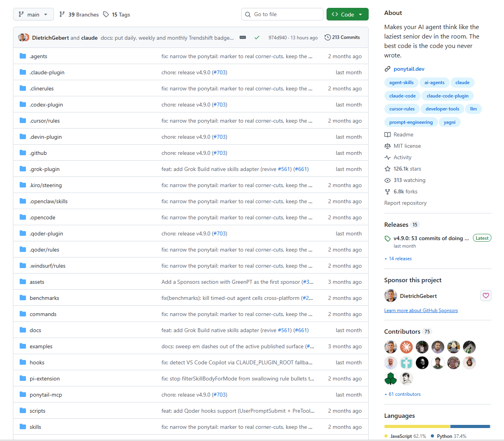
Task: Open the repository Activity page
Action: [x=398, y=157]
